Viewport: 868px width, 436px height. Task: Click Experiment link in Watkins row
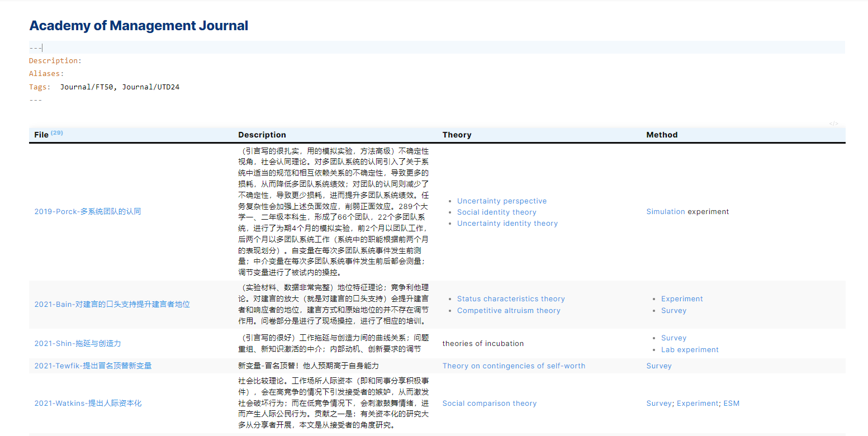pyautogui.click(x=698, y=403)
